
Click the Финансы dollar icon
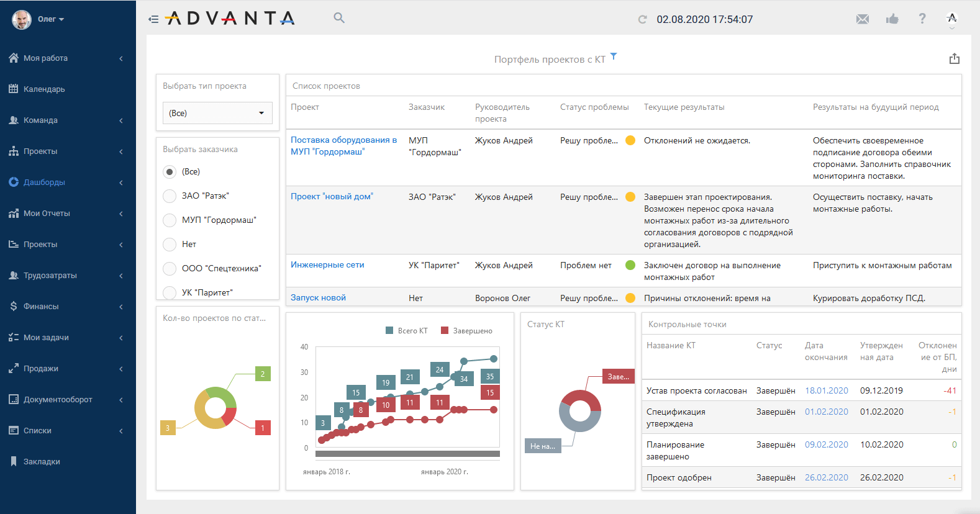14,306
